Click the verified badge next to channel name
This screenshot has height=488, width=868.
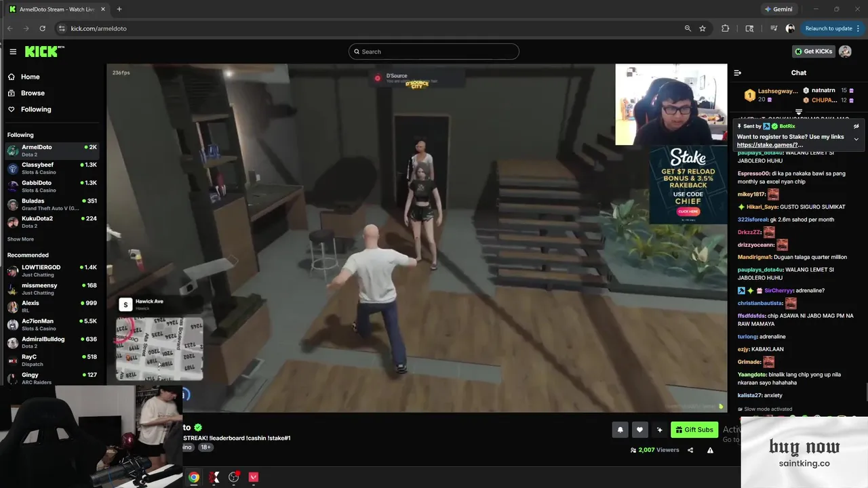tap(198, 428)
